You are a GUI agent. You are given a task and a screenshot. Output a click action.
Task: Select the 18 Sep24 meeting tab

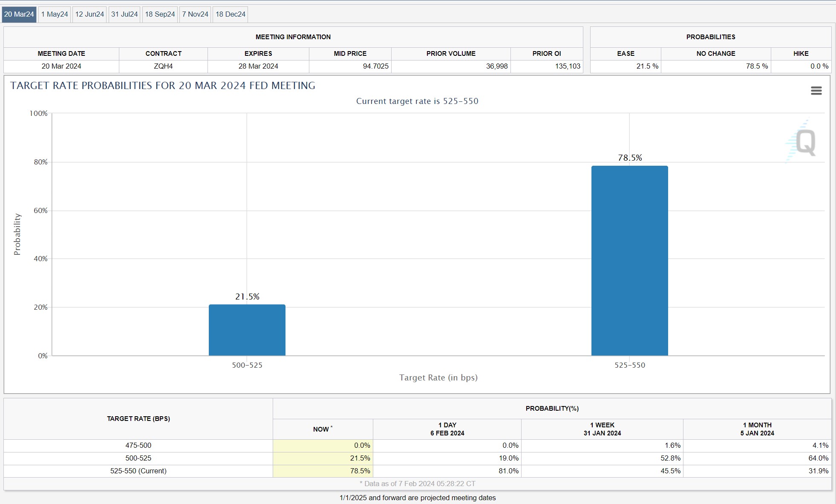click(x=160, y=14)
